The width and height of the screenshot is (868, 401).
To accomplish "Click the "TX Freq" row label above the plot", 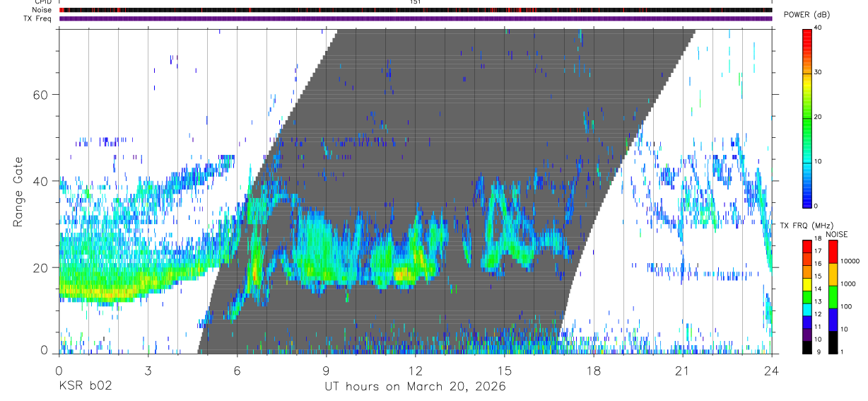I will (38, 18).
